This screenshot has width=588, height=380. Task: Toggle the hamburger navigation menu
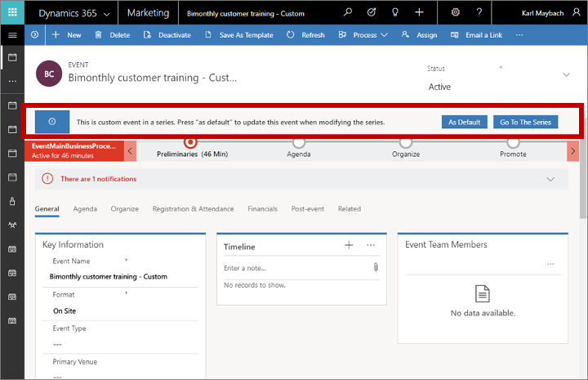(12, 35)
